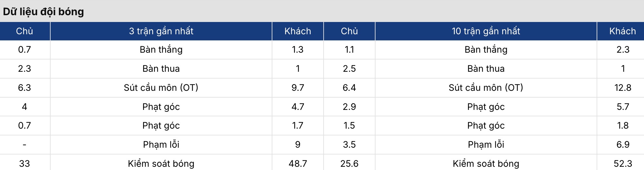This screenshot has height=170, width=644.
Task: Click the dash value in Phạm lỗi row
Action: click(x=24, y=145)
